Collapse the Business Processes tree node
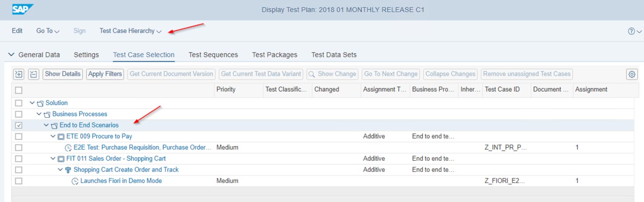This screenshot has width=644, height=202. point(39,114)
